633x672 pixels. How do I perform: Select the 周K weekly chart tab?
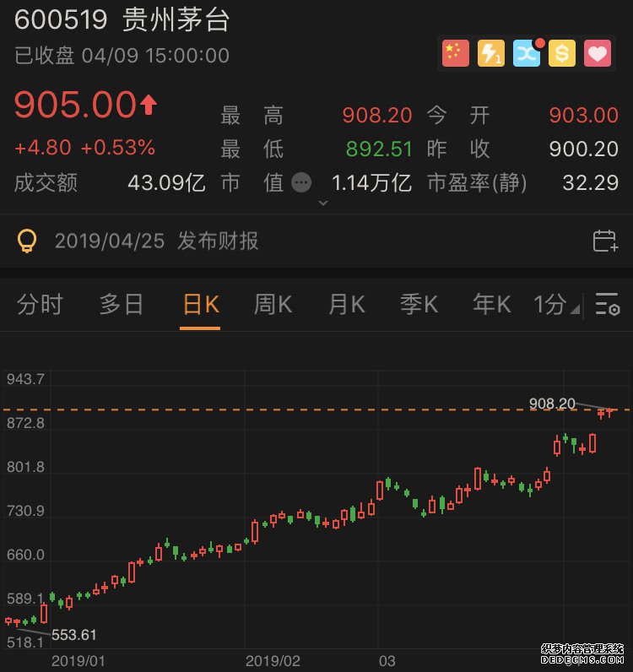pyautogui.click(x=273, y=305)
